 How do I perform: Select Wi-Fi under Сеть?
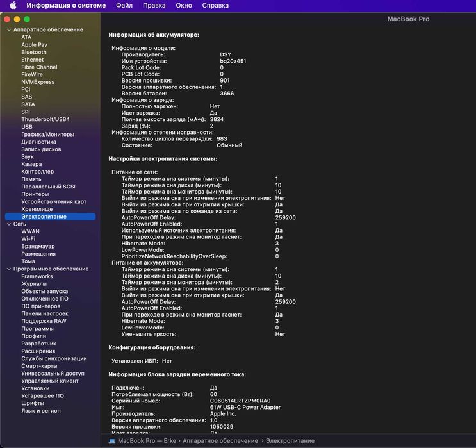click(28, 239)
